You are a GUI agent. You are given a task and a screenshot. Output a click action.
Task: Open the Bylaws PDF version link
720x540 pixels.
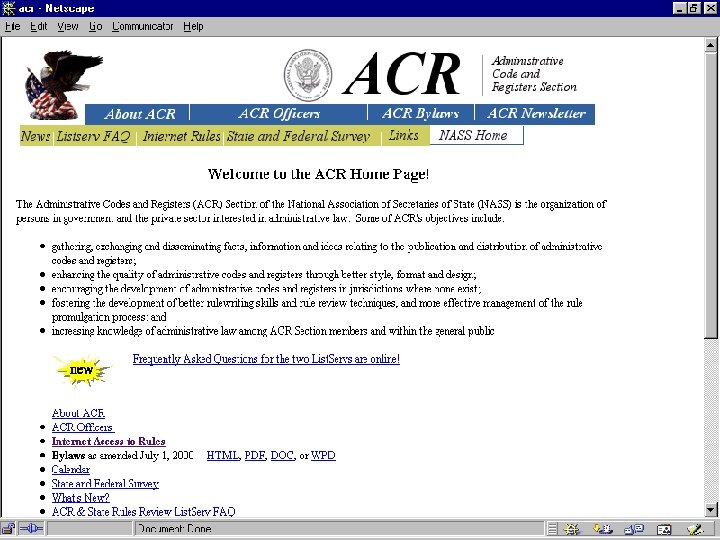[255, 456]
